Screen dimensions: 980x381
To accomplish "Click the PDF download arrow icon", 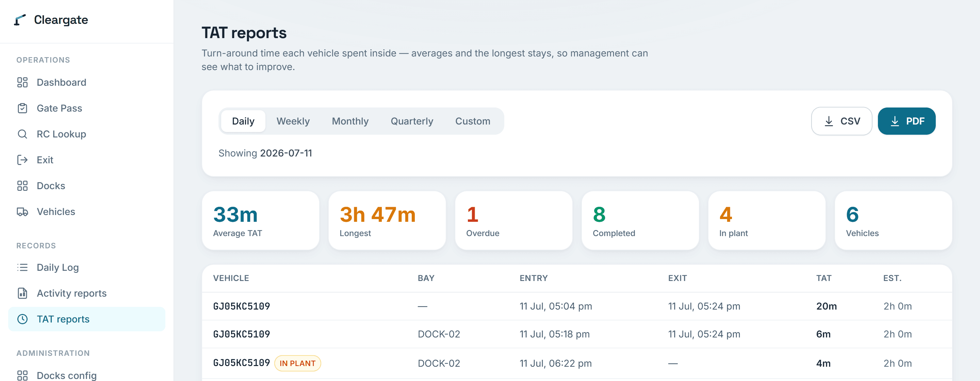I will tap(895, 121).
